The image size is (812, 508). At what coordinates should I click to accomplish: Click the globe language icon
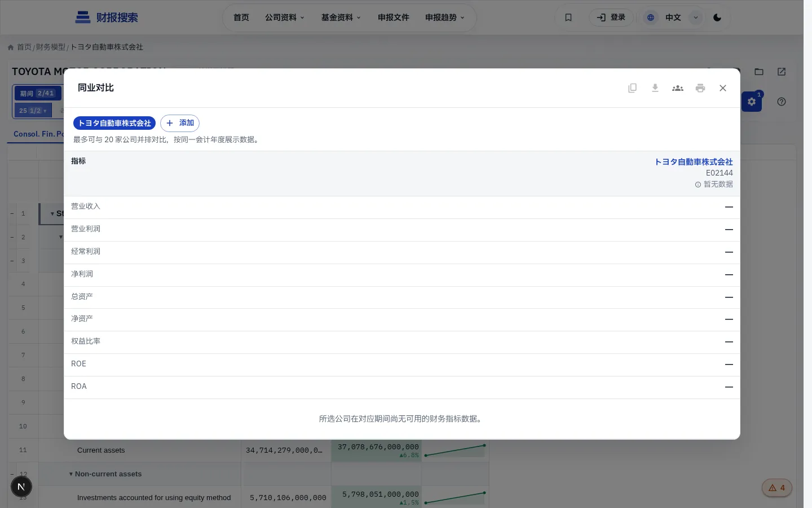tap(651, 17)
